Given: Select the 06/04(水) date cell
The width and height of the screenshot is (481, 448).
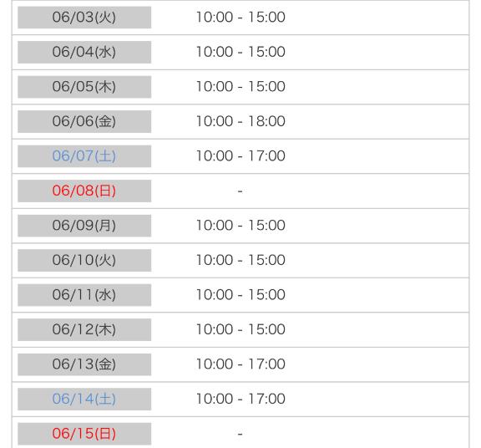Looking at the screenshot, I should point(84,52).
